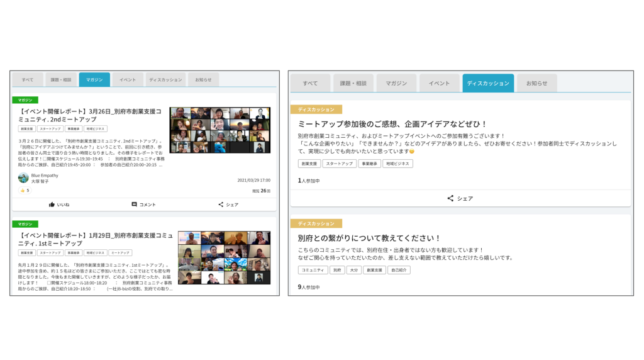This screenshot has width=644, height=360.
Task: Click 事業継承 tag on ミートアップ参加後 discussion
Action: tap(369, 164)
